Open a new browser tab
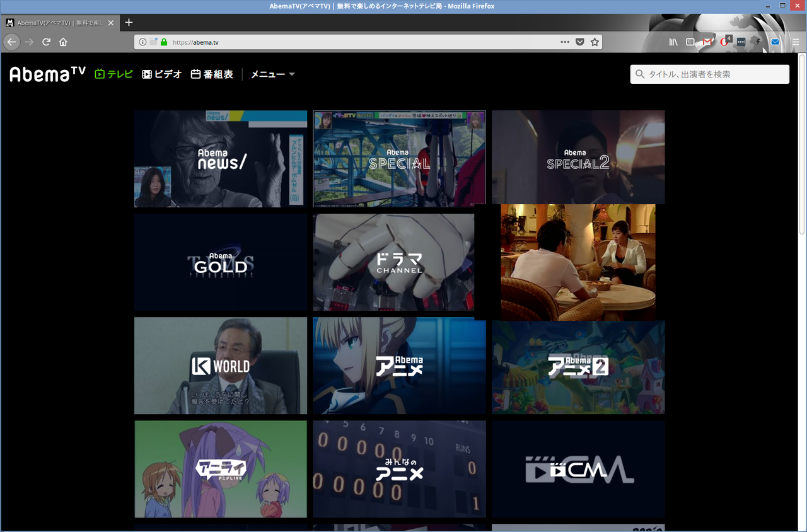The image size is (807, 532). coord(129,22)
